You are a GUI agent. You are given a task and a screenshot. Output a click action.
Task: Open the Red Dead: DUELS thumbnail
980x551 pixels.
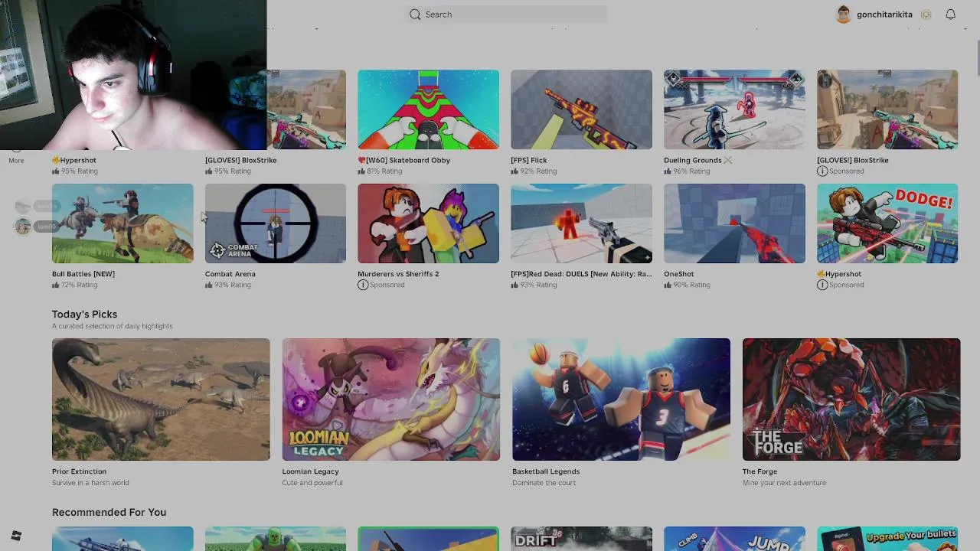[x=581, y=223]
